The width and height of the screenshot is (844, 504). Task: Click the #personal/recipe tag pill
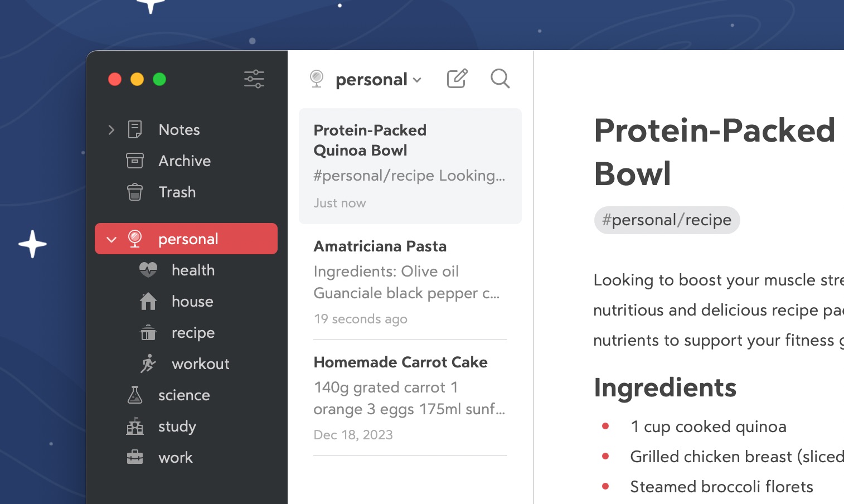(x=667, y=220)
